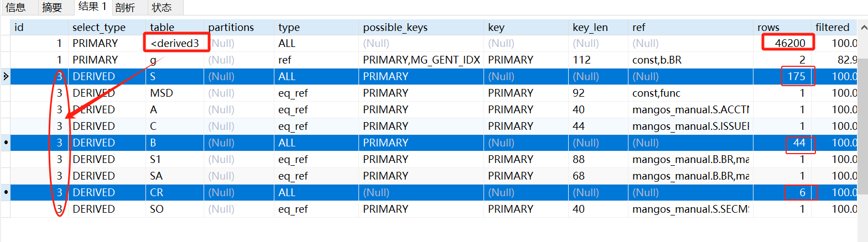Click the current-row arrow marker beside row S

pos(6,76)
